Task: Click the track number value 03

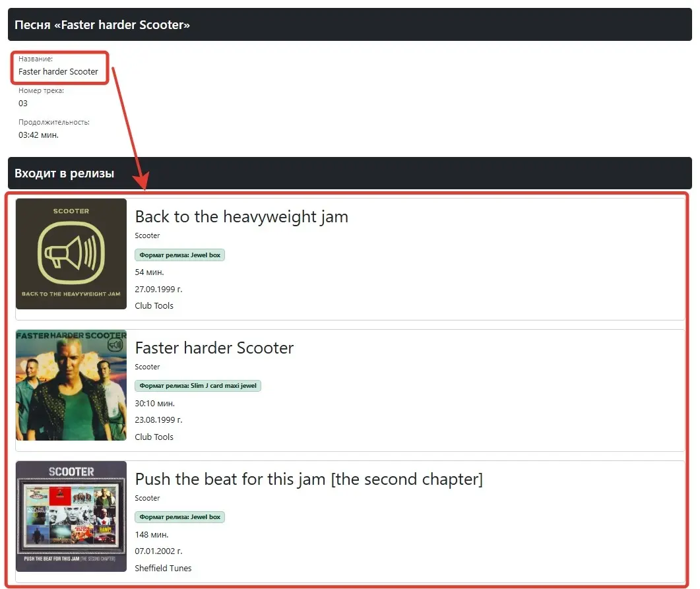Action: [x=23, y=103]
